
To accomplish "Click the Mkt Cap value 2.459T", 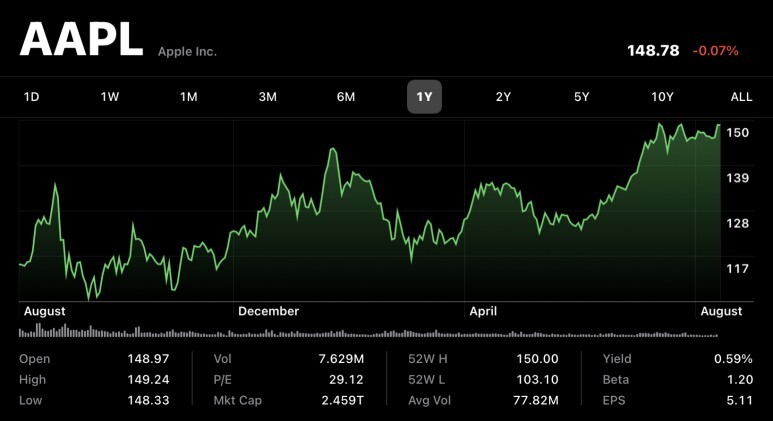I will click(x=343, y=400).
